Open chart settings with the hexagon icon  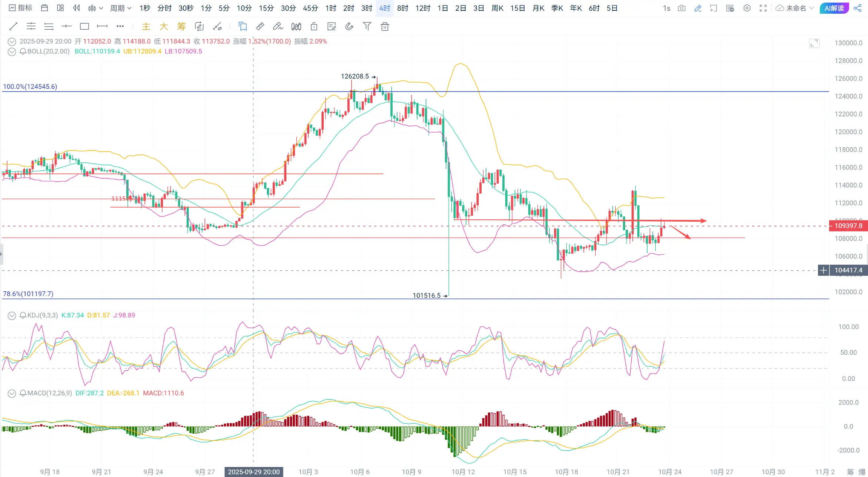coord(747,8)
